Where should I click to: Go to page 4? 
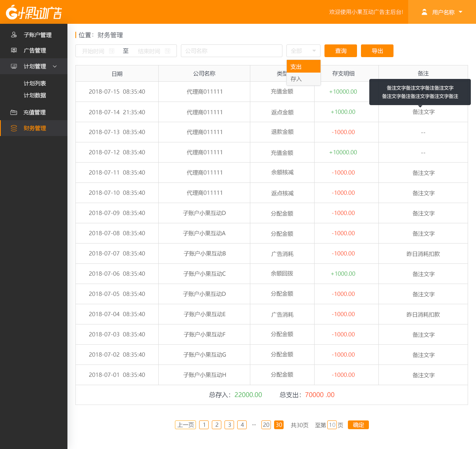(x=242, y=425)
